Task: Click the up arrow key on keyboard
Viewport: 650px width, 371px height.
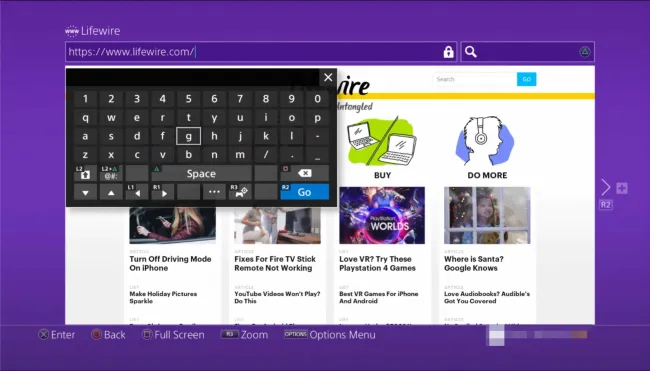Action: coord(111,192)
